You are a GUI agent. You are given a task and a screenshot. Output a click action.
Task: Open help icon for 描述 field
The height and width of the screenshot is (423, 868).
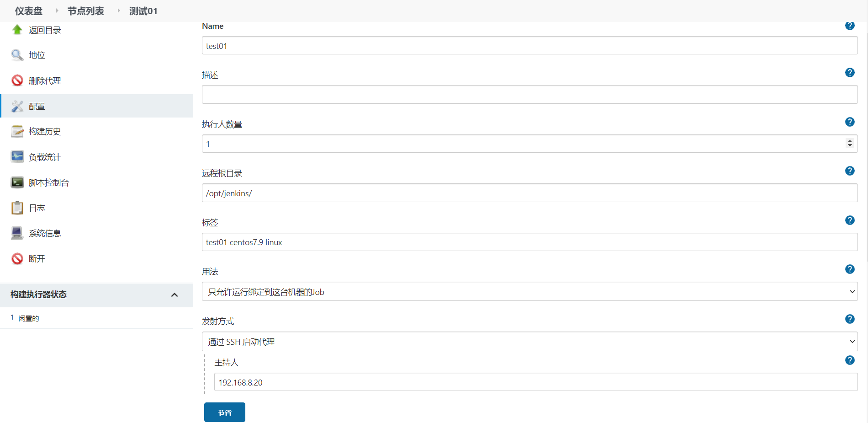coord(850,73)
